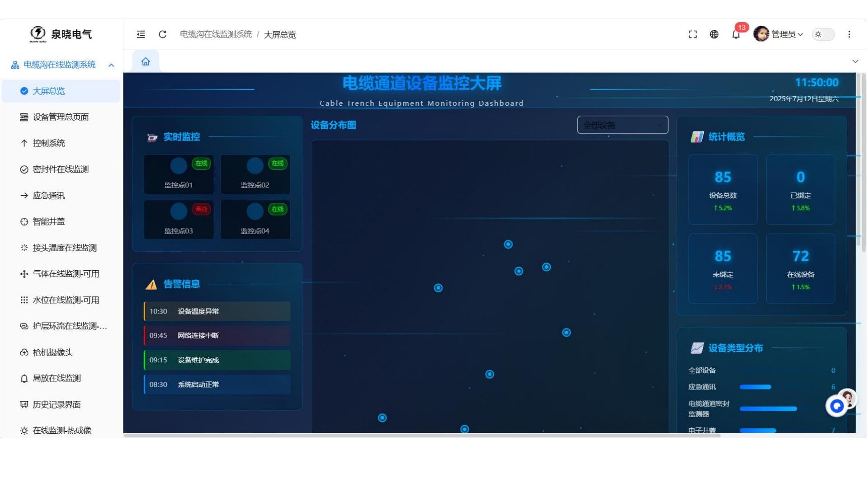Click the 在线设备 72 statistic card
Viewport: 868px width, 488px height.
pyautogui.click(x=800, y=269)
